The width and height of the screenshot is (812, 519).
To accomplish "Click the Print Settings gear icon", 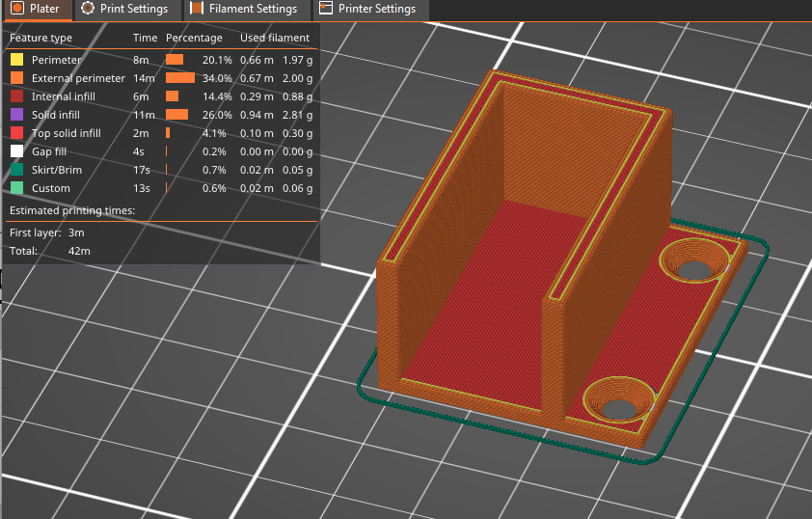I will point(88,9).
